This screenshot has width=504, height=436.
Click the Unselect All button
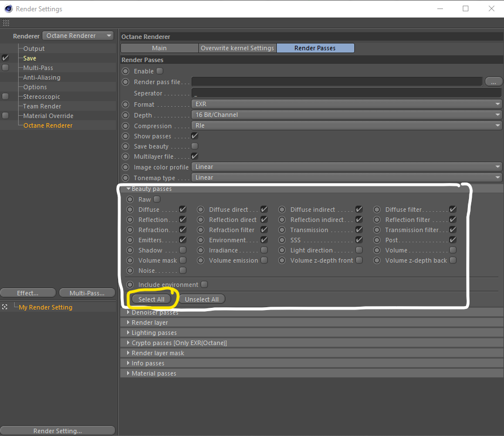(202, 299)
